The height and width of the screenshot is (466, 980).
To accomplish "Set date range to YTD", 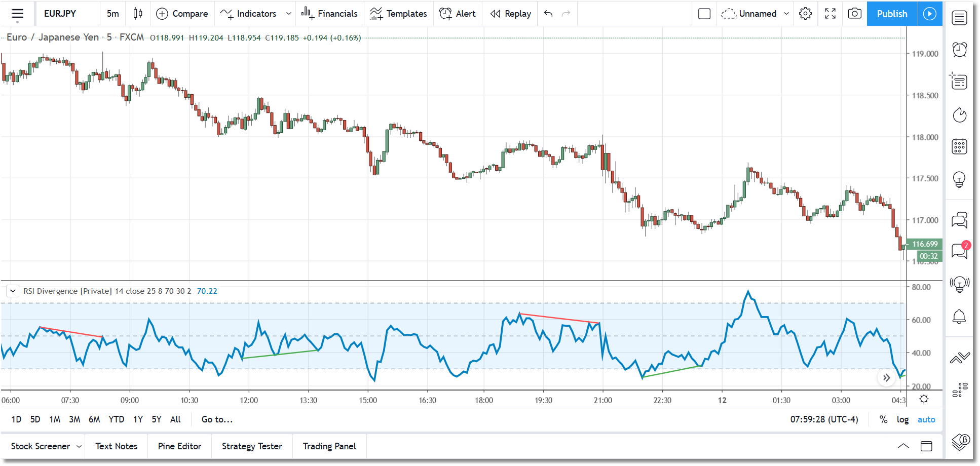I will [x=116, y=419].
